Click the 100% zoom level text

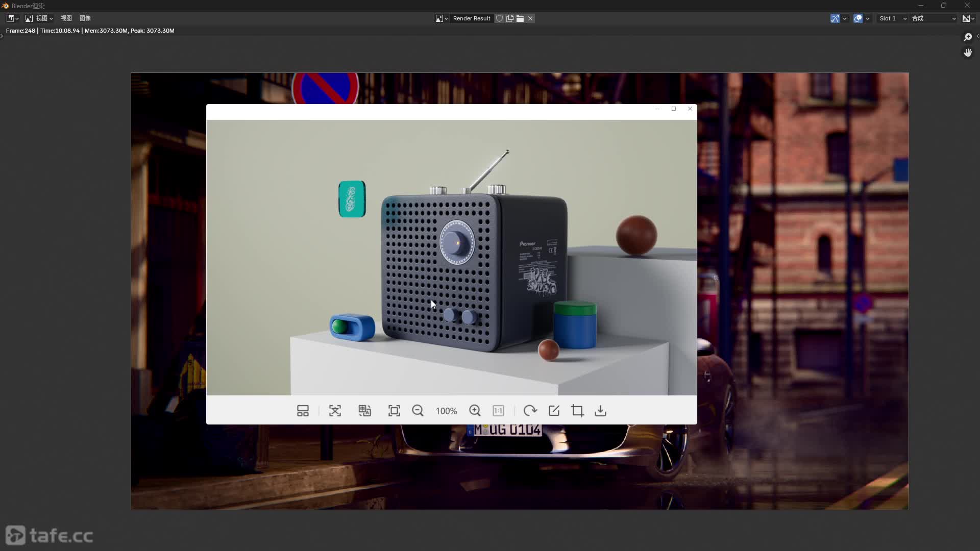click(446, 411)
